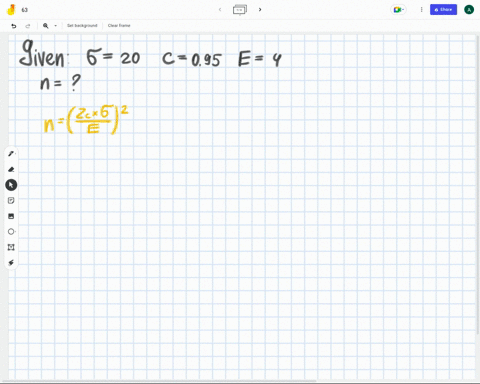Click Set background
Screen dimensions: 480x384
(82, 25)
